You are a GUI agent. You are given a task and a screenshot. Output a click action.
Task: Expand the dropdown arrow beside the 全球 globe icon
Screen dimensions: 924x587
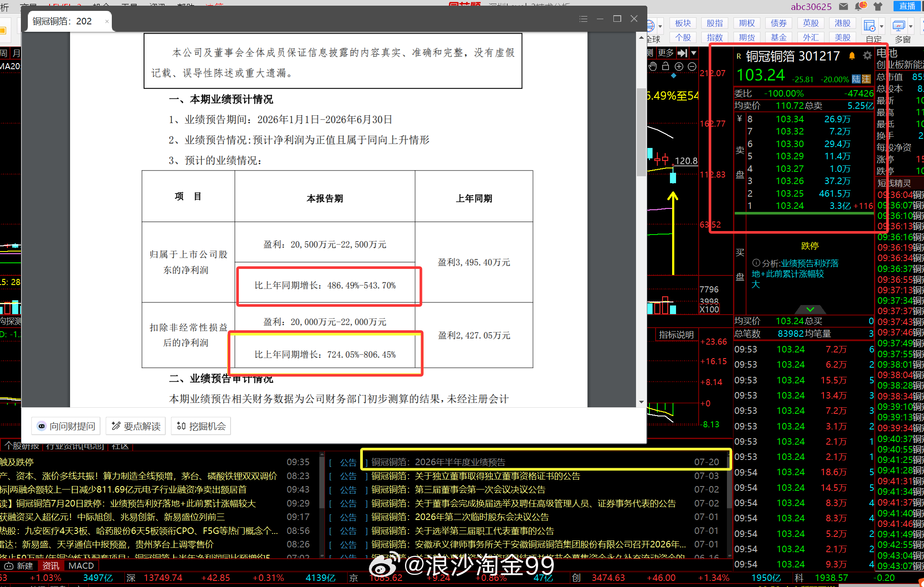click(660, 27)
